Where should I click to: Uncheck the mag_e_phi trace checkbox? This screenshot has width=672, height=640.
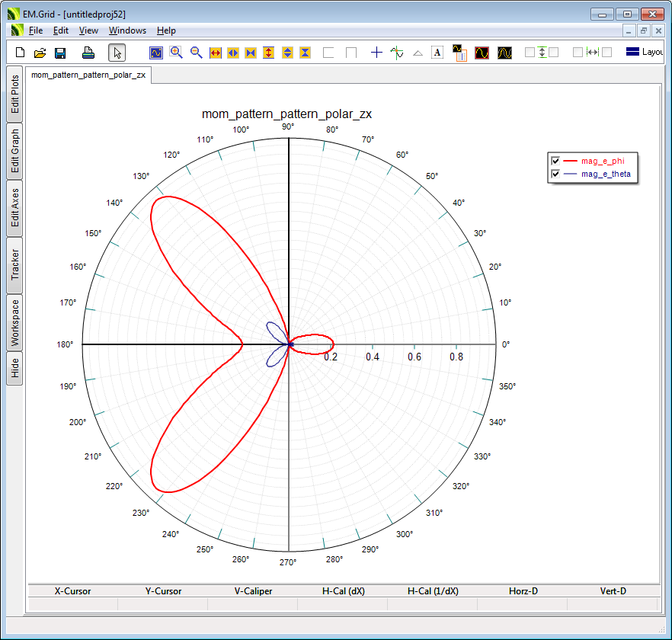[x=555, y=161]
